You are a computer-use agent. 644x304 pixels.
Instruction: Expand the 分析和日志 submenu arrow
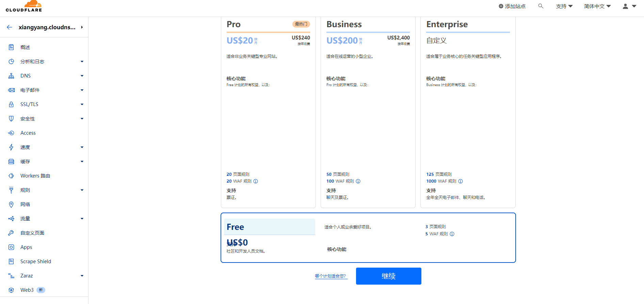click(82, 62)
